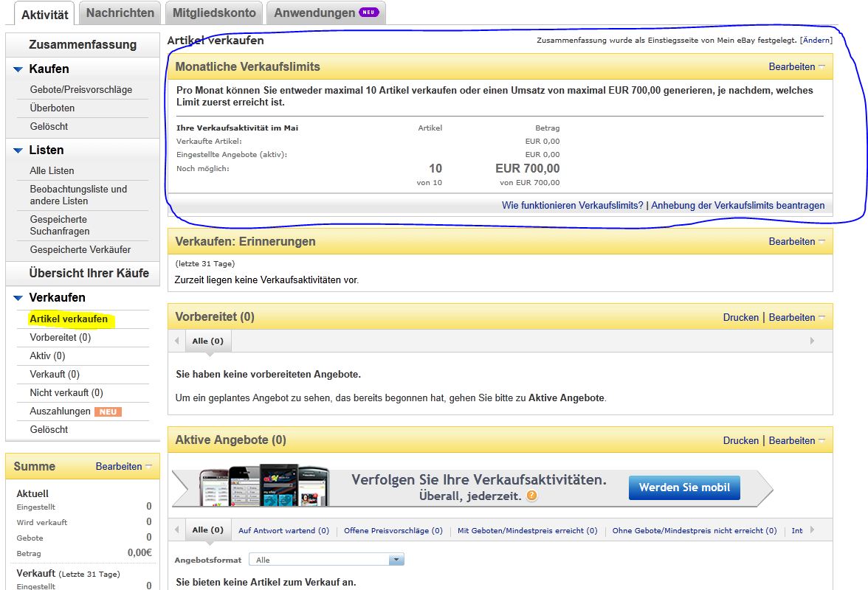
Task: Click the NEU badge on Anwendungen tab
Action: point(369,12)
